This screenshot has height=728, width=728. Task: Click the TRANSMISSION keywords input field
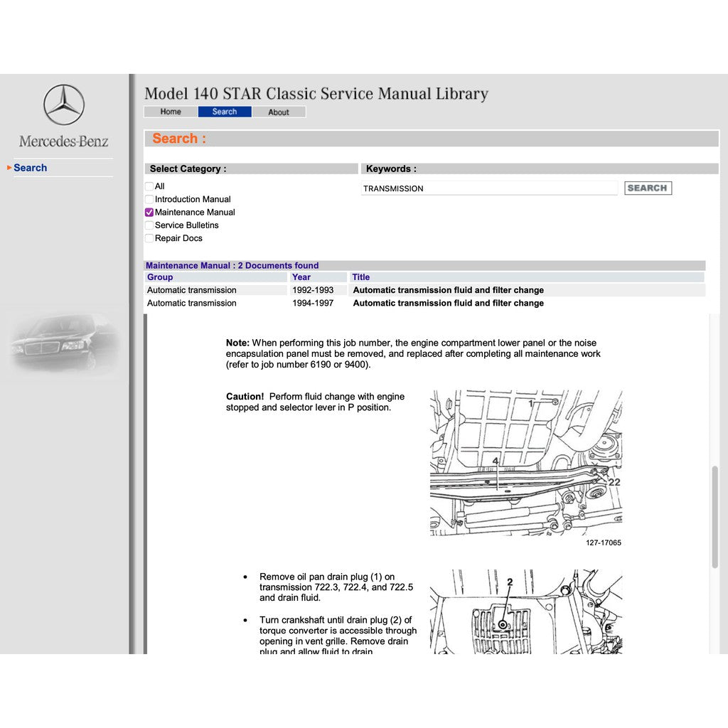(489, 188)
